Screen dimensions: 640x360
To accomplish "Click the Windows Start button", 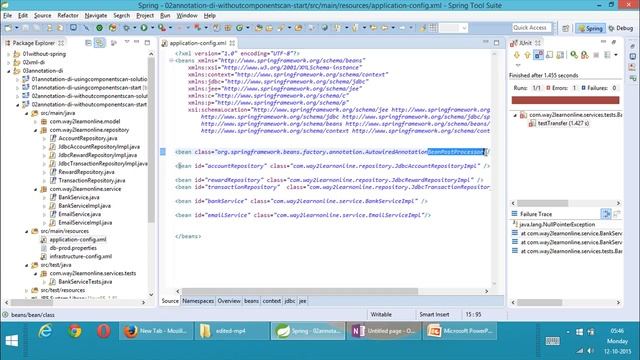I will click(12, 340).
